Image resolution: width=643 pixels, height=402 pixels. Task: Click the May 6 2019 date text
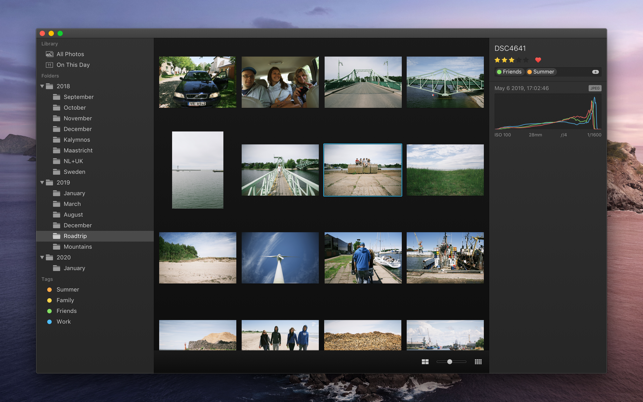point(522,88)
